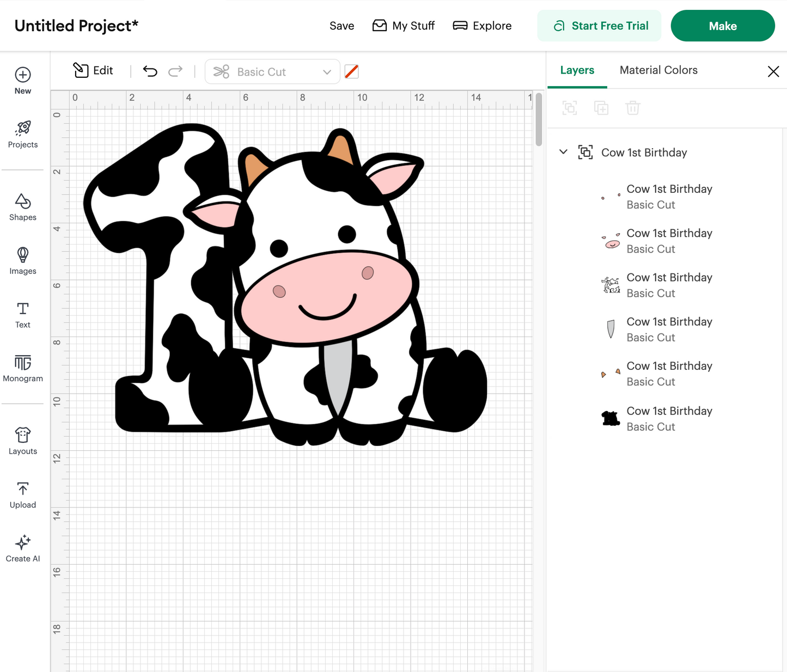Click Start Free Trial button
This screenshot has width=787, height=672.
[599, 26]
